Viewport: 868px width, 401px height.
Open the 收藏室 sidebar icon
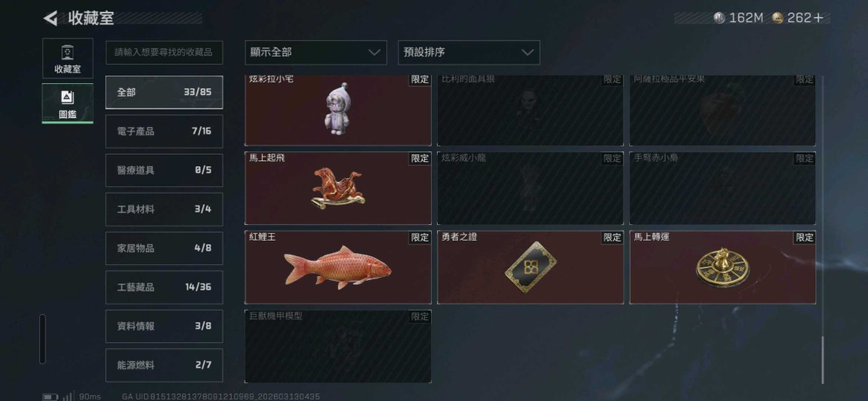67,58
